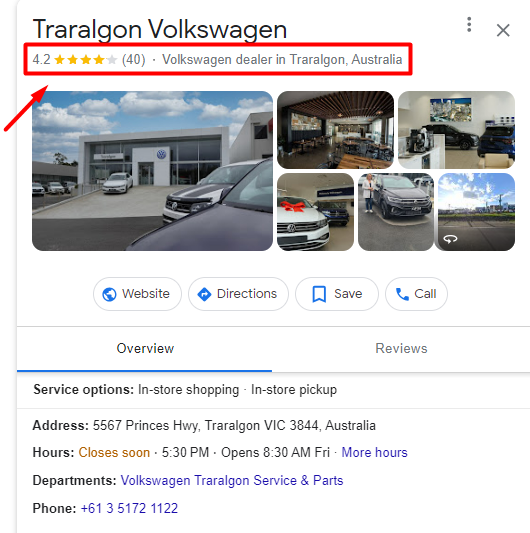Click the phone number +61 3 5172 1122
This screenshot has width=530, height=533.
(129, 509)
